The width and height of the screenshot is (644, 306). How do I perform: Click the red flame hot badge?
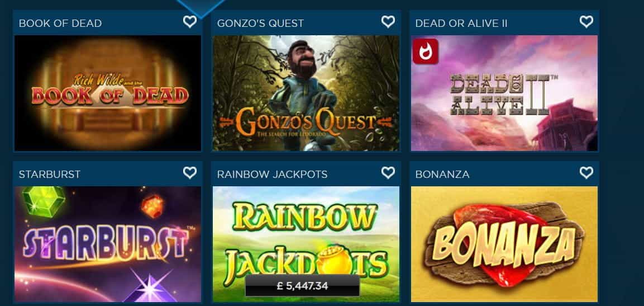[426, 52]
